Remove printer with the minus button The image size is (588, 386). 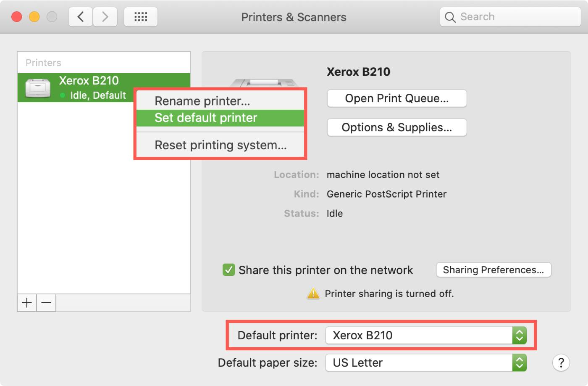click(x=46, y=303)
